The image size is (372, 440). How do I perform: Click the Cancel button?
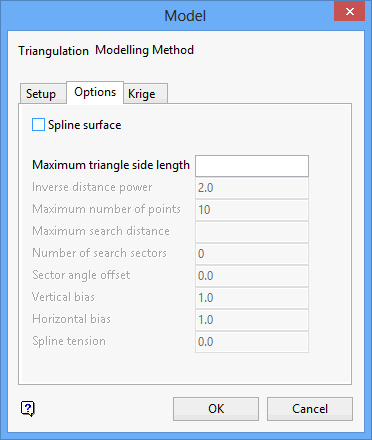[x=310, y=409]
